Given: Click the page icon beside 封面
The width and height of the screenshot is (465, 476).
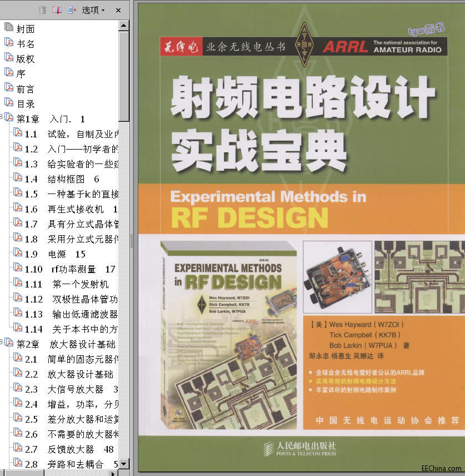Looking at the screenshot, I should pyautogui.click(x=9, y=27).
